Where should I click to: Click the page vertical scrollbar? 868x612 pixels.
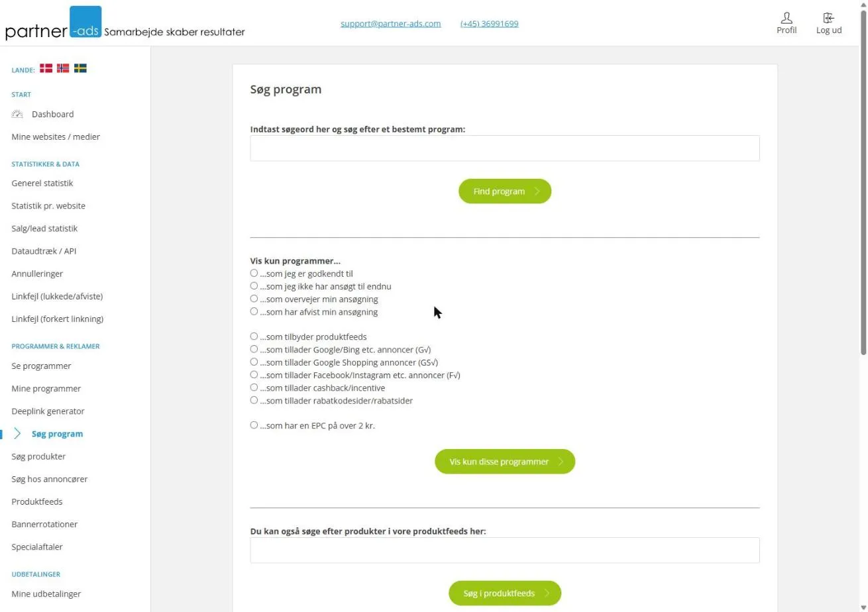pos(863,182)
